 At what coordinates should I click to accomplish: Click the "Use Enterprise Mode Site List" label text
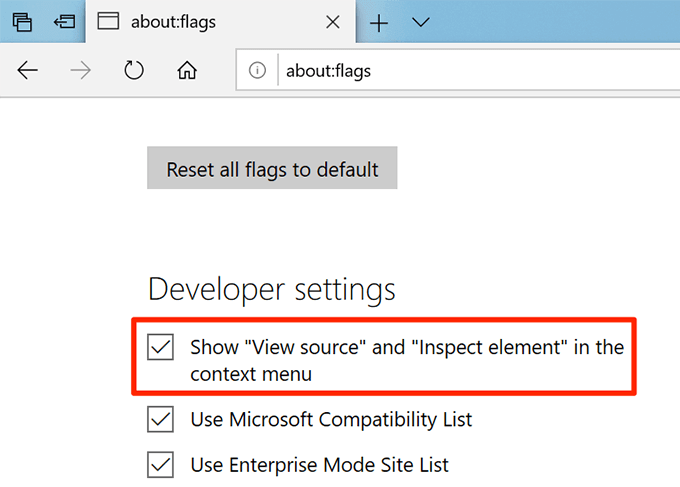(x=319, y=464)
